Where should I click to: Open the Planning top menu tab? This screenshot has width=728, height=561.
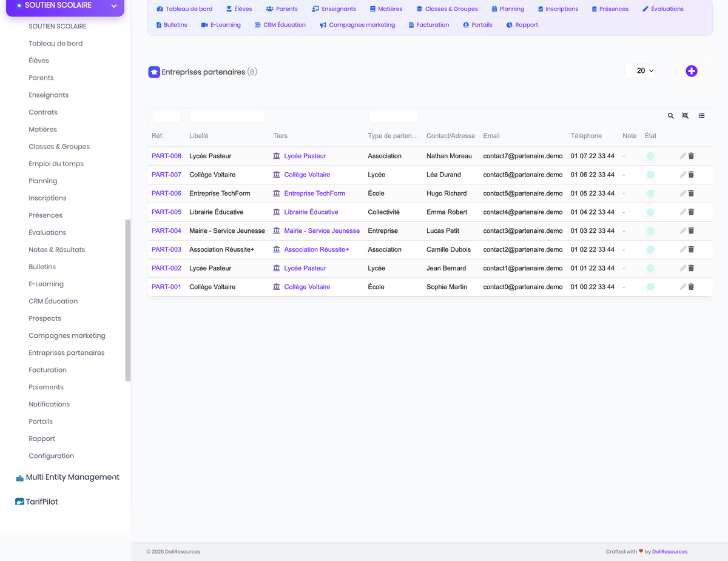point(508,9)
